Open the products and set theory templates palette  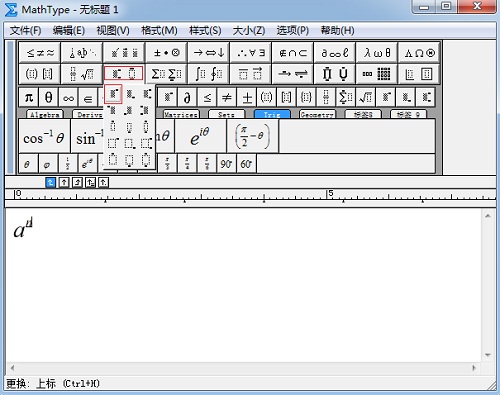click(334, 74)
